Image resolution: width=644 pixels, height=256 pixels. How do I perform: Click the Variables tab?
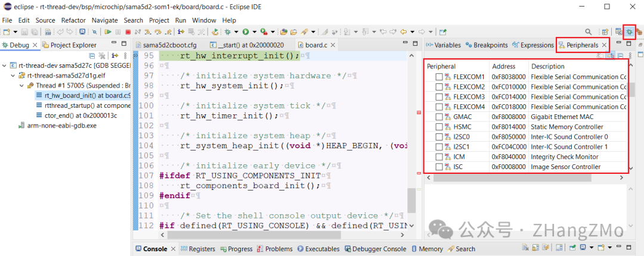coord(443,45)
